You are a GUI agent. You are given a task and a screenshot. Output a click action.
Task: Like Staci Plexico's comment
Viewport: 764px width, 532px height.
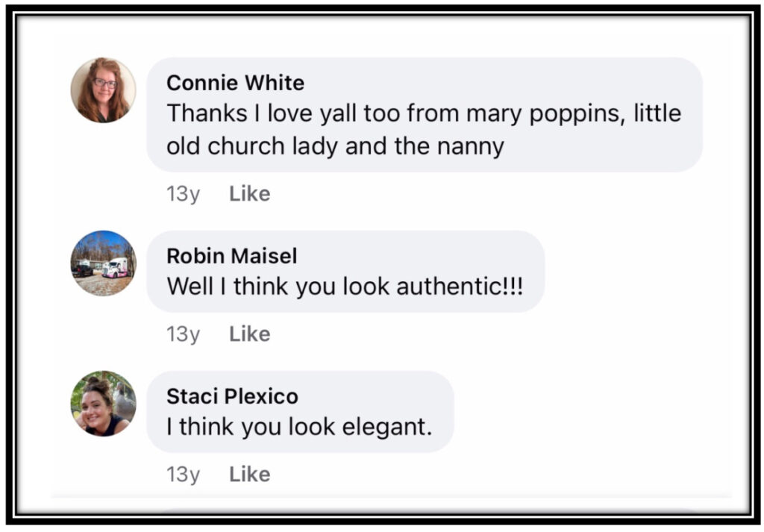point(249,475)
